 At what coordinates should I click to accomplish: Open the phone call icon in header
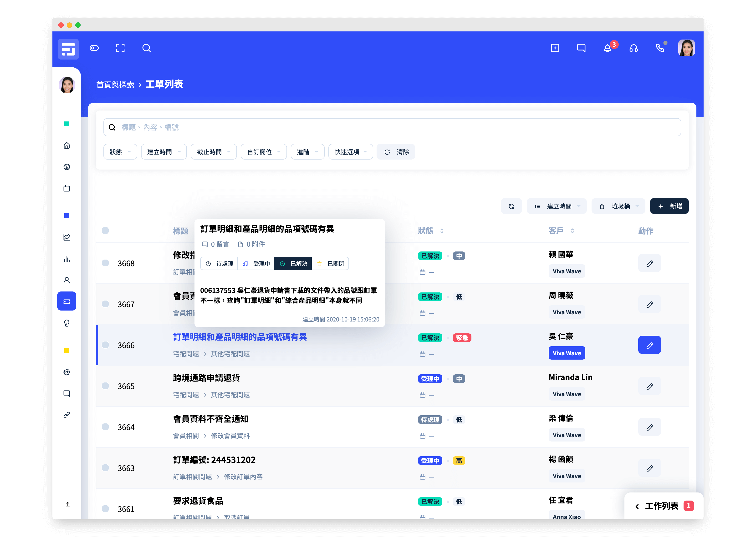click(x=660, y=48)
